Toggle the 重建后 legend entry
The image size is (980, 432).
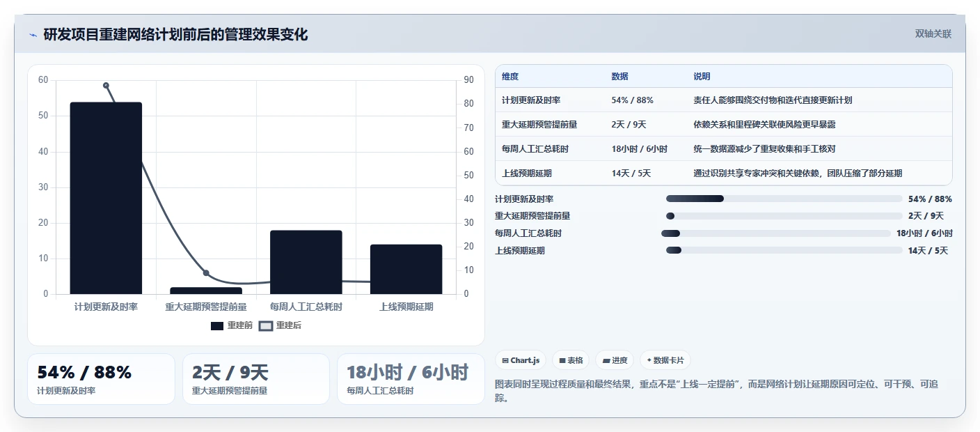coord(280,325)
